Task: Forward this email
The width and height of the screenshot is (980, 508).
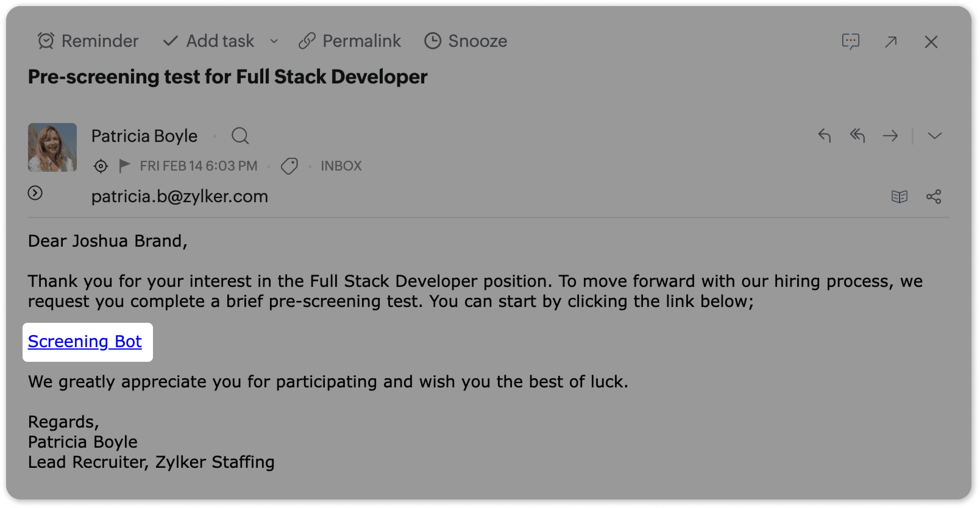Action: pyautogui.click(x=890, y=136)
